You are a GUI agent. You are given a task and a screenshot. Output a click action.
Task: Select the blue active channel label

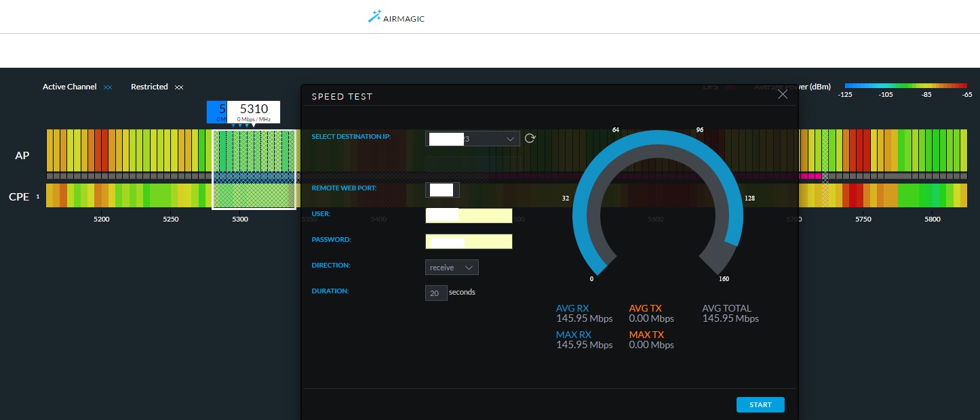pyautogui.click(x=217, y=111)
